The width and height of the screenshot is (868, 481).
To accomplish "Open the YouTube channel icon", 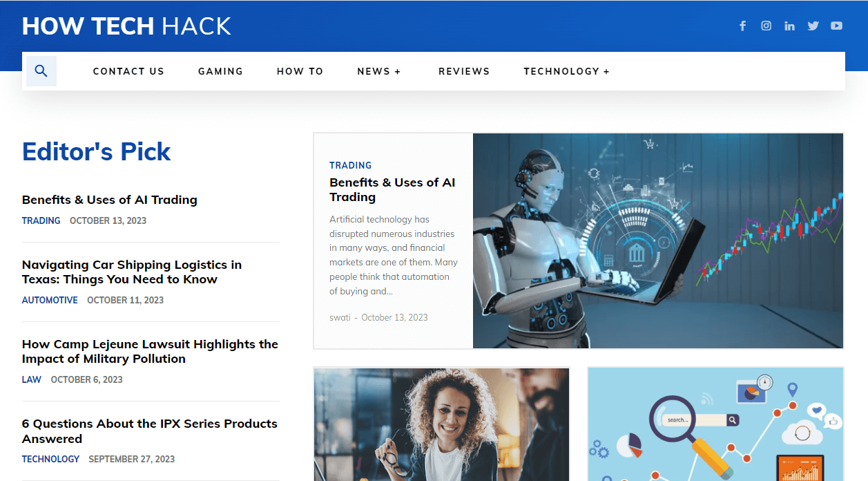I will point(836,26).
